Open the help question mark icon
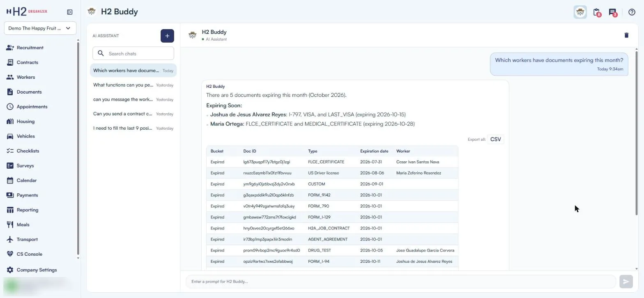644x298 pixels. click(632, 12)
